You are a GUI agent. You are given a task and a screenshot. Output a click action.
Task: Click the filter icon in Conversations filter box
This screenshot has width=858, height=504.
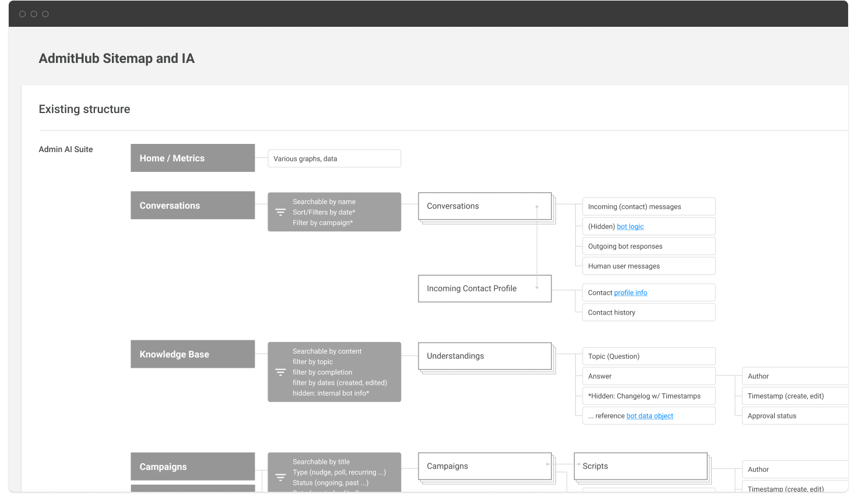click(x=280, y=212)
